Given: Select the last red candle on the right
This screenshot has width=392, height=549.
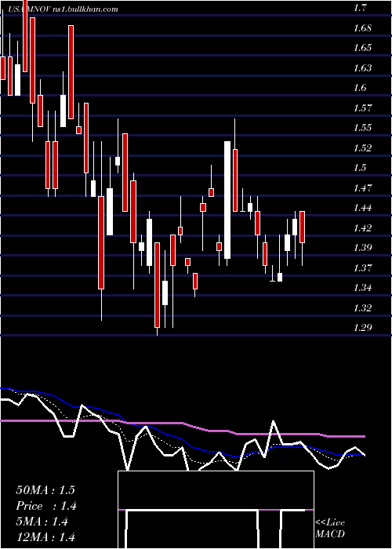Looking at the screenshot, I should pyautogui.click(x=303, y=227).
